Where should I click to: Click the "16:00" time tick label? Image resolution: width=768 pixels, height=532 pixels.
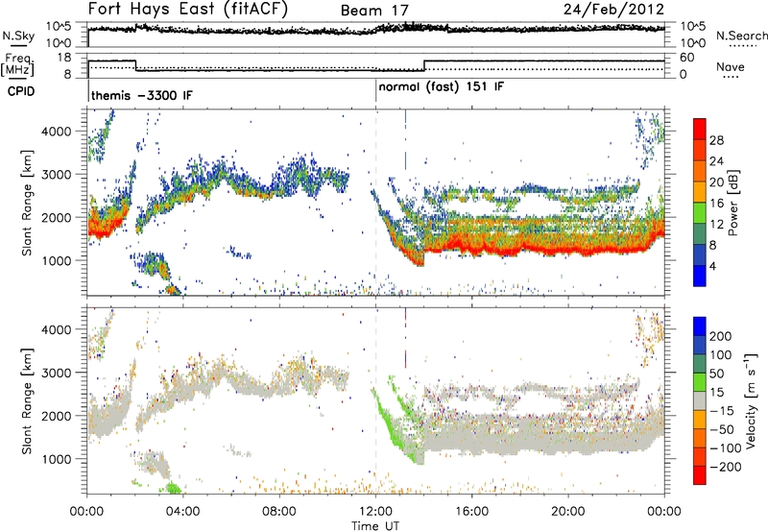(471, 512)
